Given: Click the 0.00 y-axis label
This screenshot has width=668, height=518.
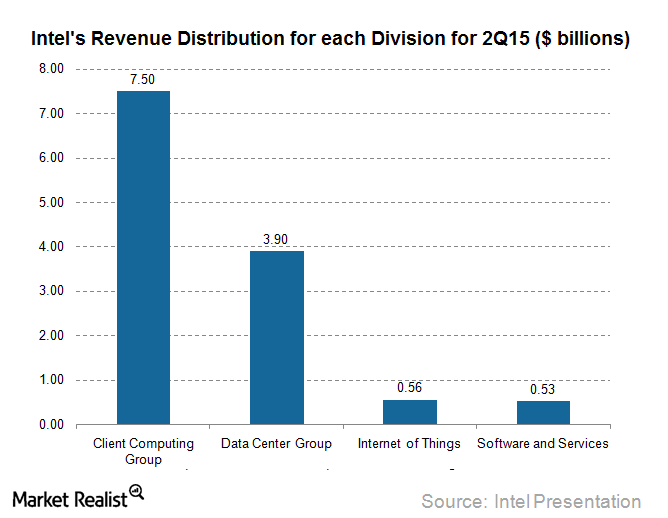Looking at the screenshot, I should coord(52,424).
